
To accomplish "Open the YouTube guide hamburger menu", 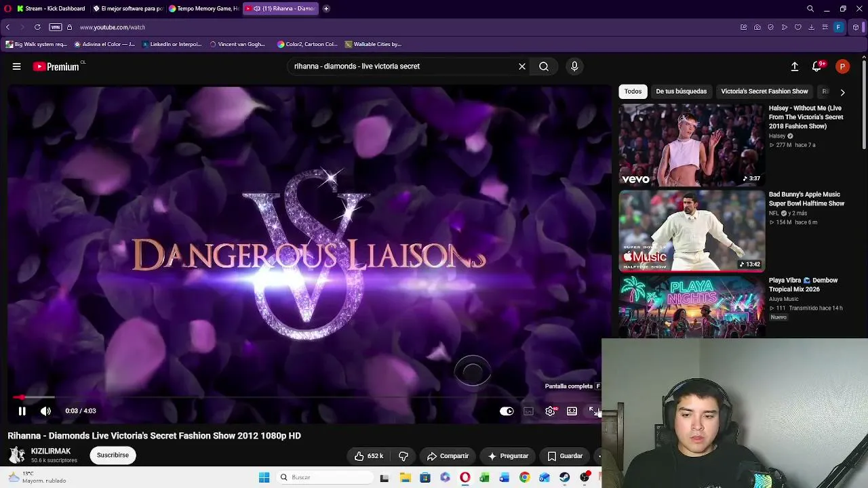I will (x=16, y=66).
